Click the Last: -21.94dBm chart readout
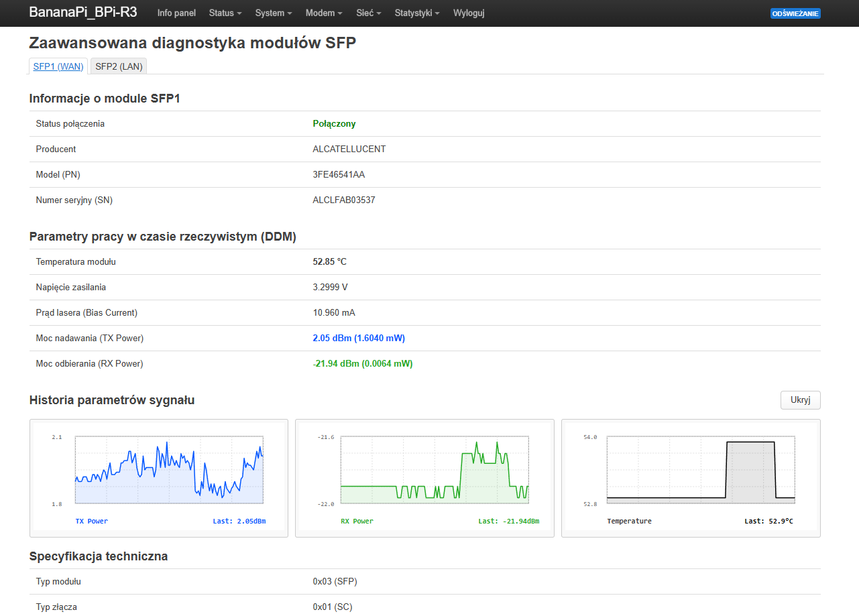The image size is (859, 616). (509, 521)
